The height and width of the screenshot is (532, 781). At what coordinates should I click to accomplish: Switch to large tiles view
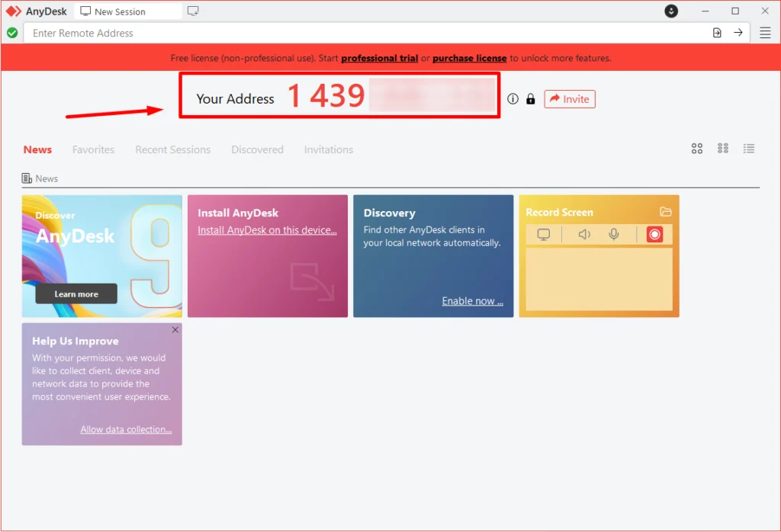[697, 149]
